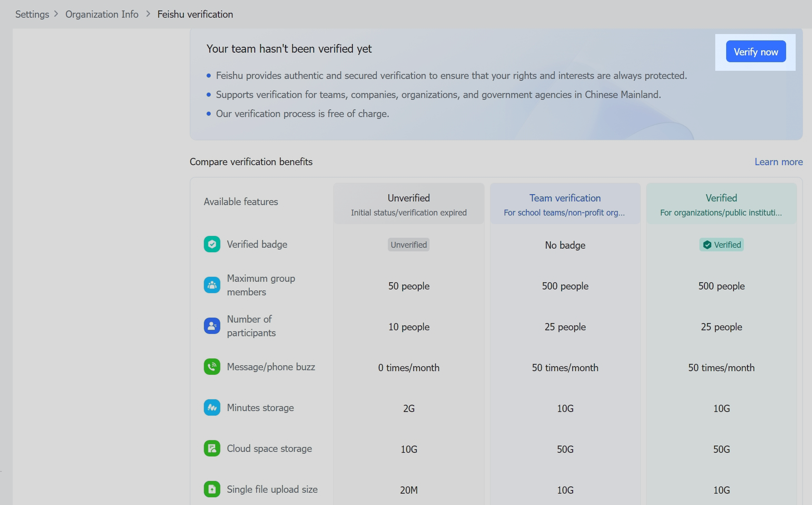Open the Learn more link
The width and height of the screenshot is (812, 505).
point(778,162)
